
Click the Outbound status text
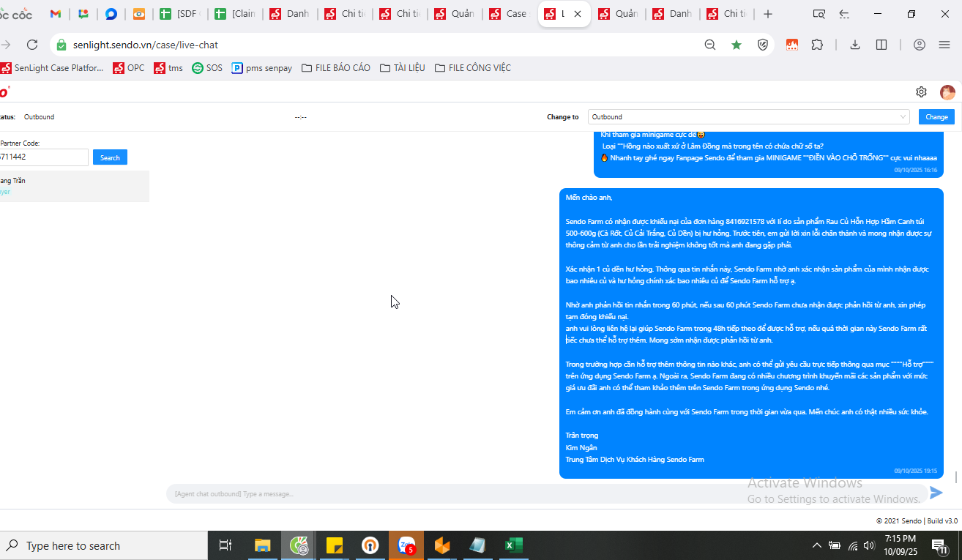[39, 117]
